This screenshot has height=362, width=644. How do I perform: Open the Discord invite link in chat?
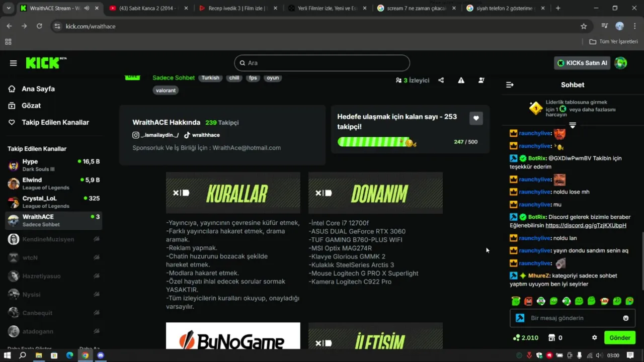click(586, 226)
